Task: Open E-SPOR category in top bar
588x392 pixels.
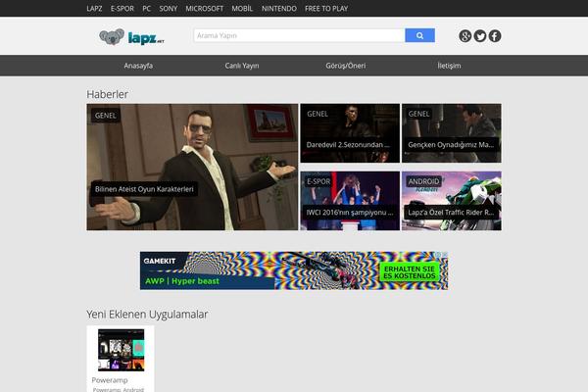Action: [x=122, y=8]
